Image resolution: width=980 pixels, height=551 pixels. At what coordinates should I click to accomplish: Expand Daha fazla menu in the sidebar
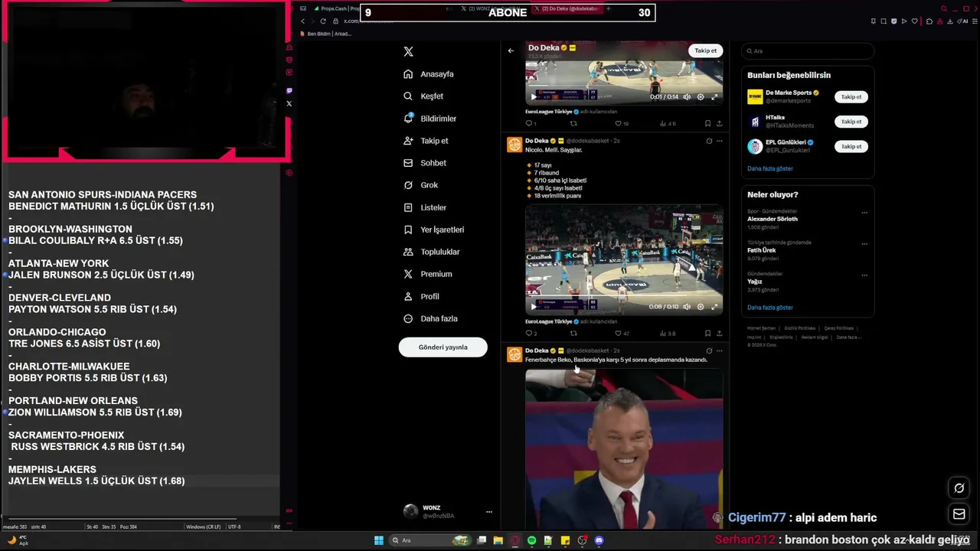430,318
